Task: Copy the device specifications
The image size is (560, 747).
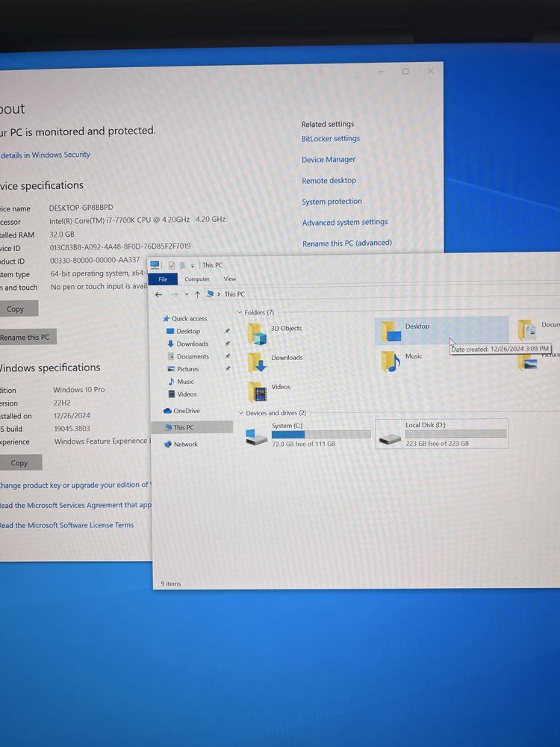Action: (18, 309)
